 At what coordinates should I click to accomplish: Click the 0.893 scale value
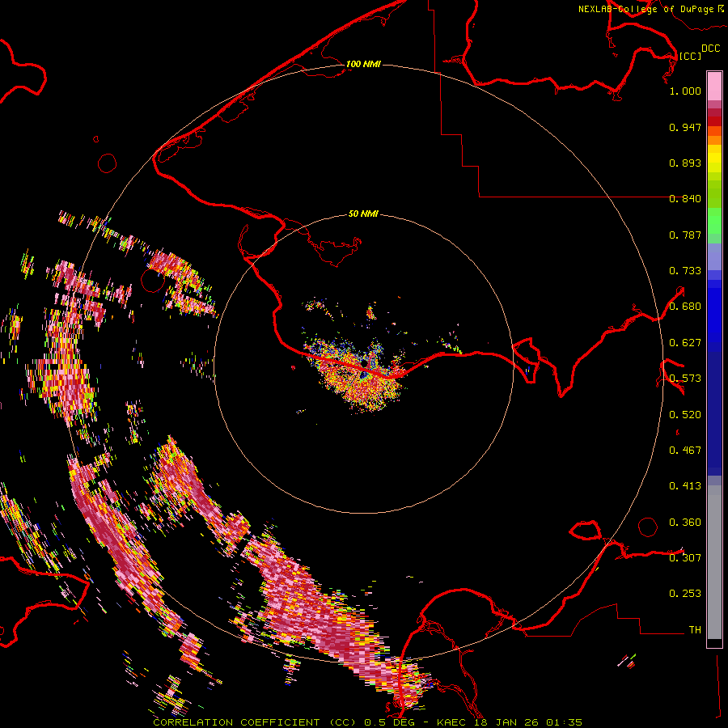click(685, 163)
